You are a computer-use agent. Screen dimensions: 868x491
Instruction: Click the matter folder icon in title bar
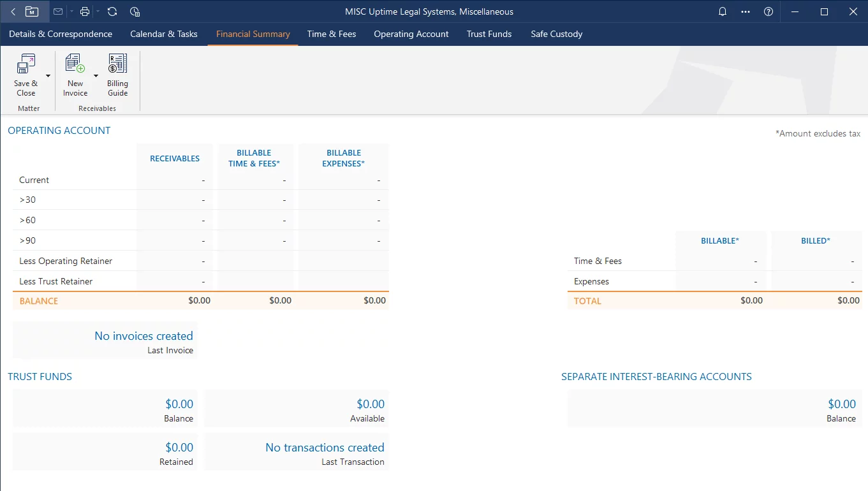tap(32, 11)
